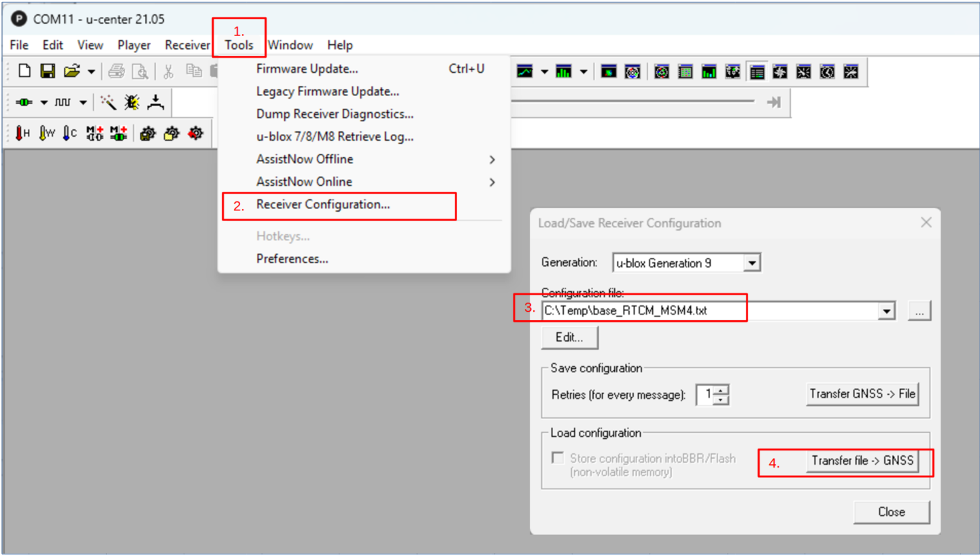The height and width of the screenshot is (556, 980).
Task: Toggle Store configuration into BBR/Flash checkbox
Action: click(x=557, y=459)
